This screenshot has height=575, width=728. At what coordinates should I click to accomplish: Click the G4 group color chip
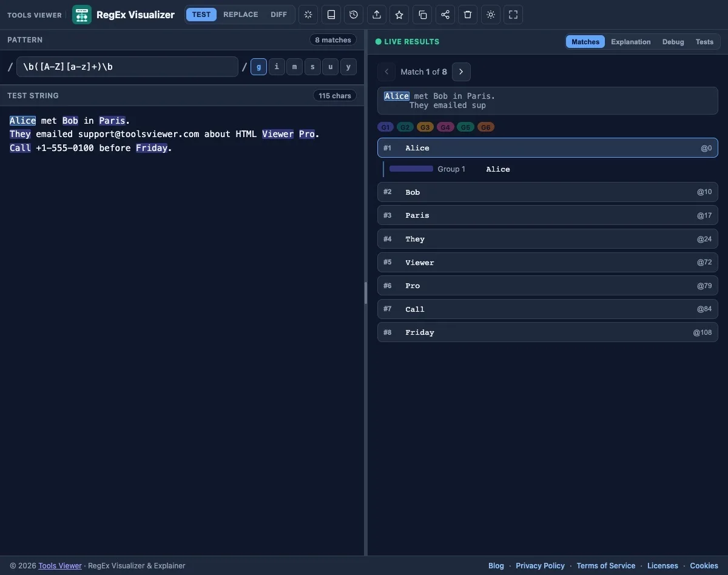tap(445, 127)
